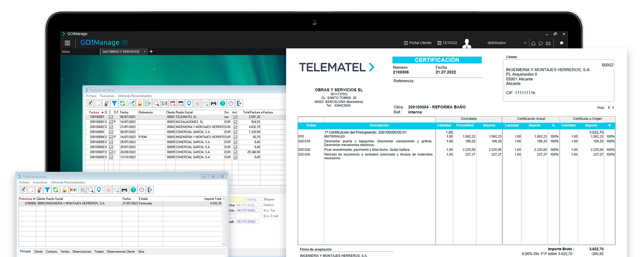
Task: Click green refresh icon in Facturas de Obra
Action: [123, 103]
